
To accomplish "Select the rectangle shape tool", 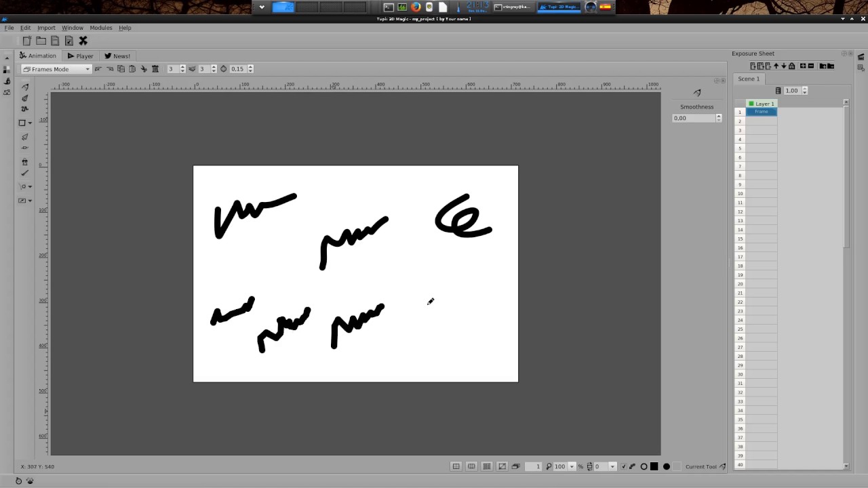I will 22,123.
